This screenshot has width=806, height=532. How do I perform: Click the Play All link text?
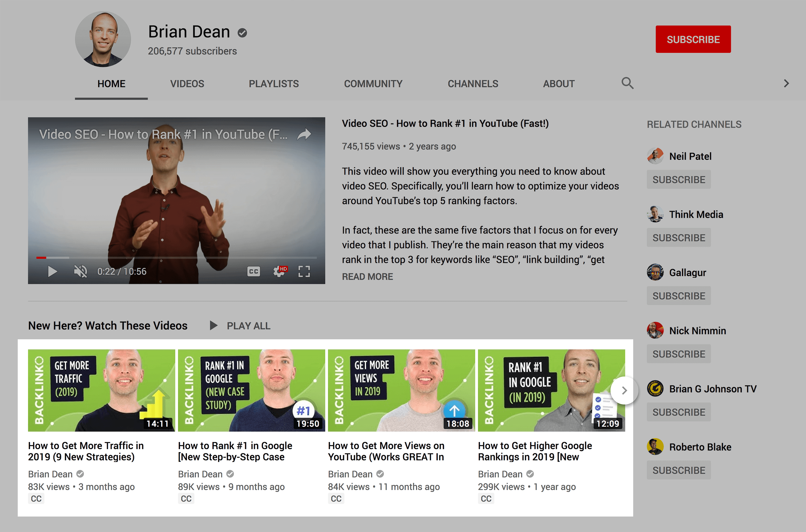[x=249, y=326]
